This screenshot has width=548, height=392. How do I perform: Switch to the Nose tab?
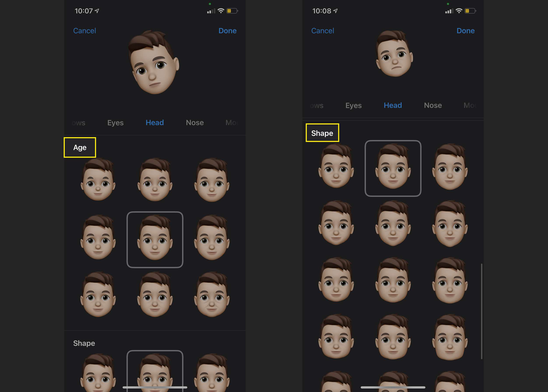(194, 122)
